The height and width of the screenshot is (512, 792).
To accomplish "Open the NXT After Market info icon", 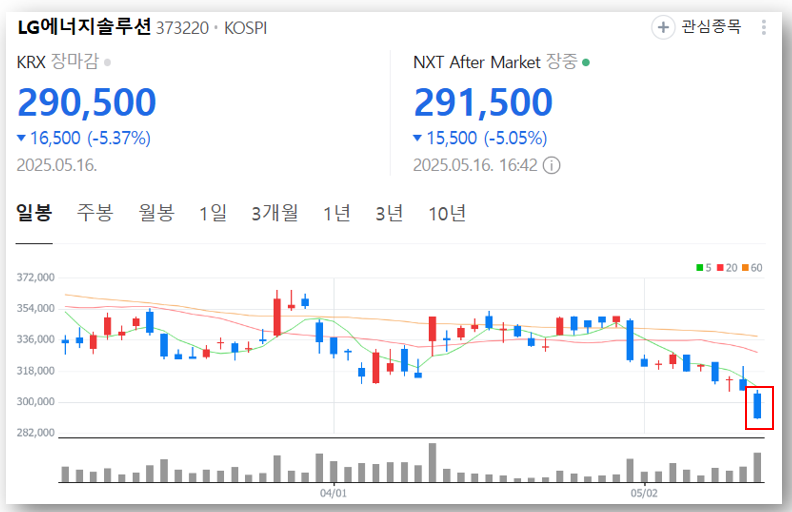I will click(x=552, y=165).
